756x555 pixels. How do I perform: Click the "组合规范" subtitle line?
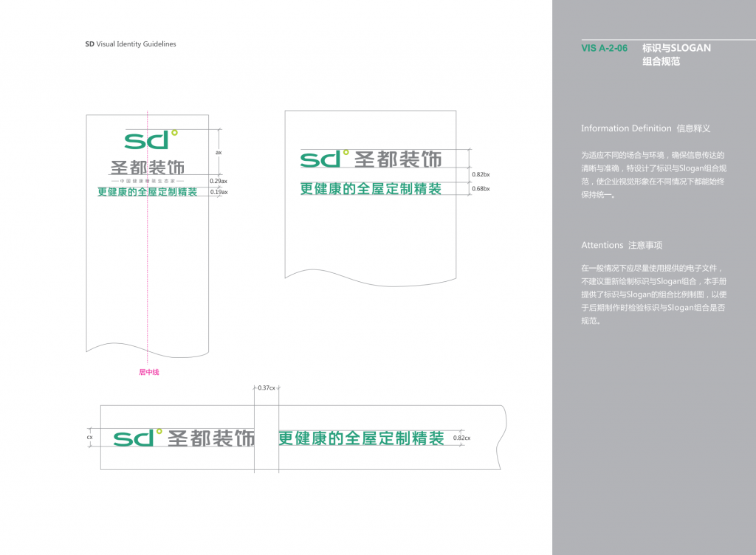pyautogui.click(x=661, y=61)
